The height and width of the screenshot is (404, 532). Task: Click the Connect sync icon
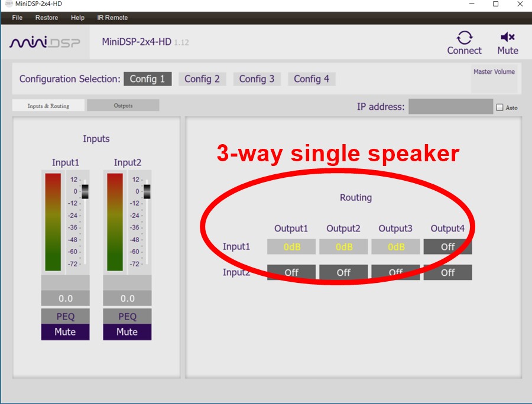click(464, 38)
